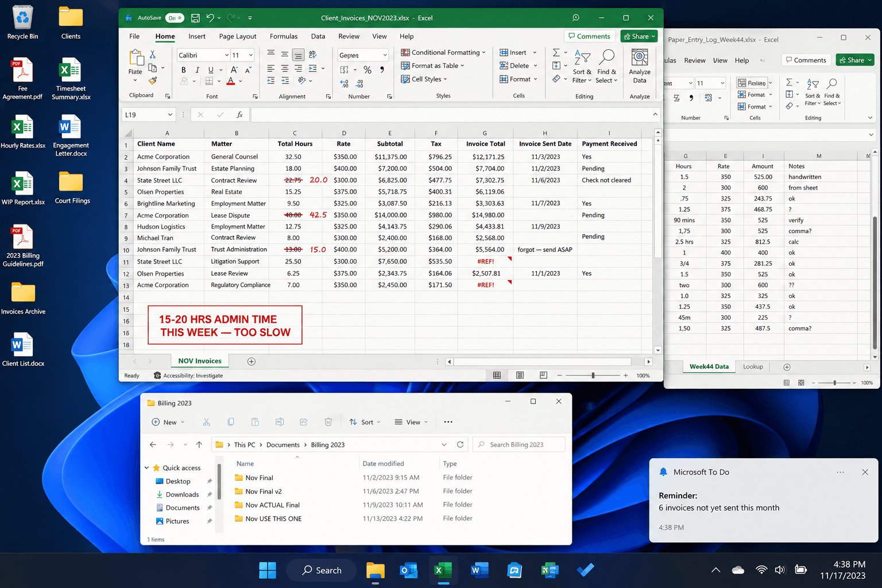
Task: Add a new sheet next to NOV Invoices
Action: (251, 361)
